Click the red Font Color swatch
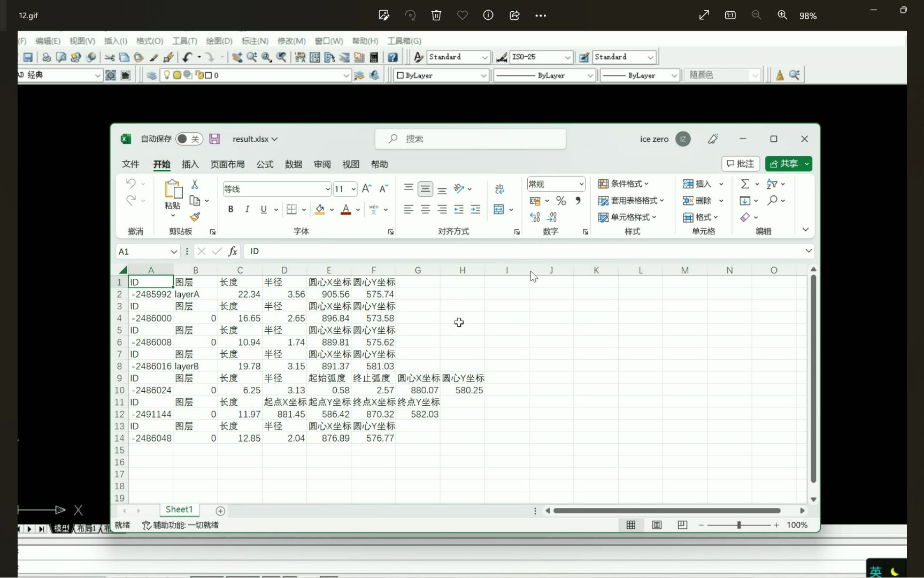The width and height of the screenshot is (924, 578). click(346, 209)
